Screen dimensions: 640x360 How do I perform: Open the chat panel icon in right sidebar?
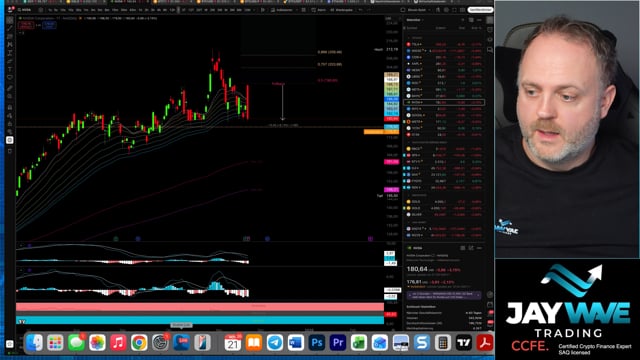pyautogui.click(x=490, y=50)
